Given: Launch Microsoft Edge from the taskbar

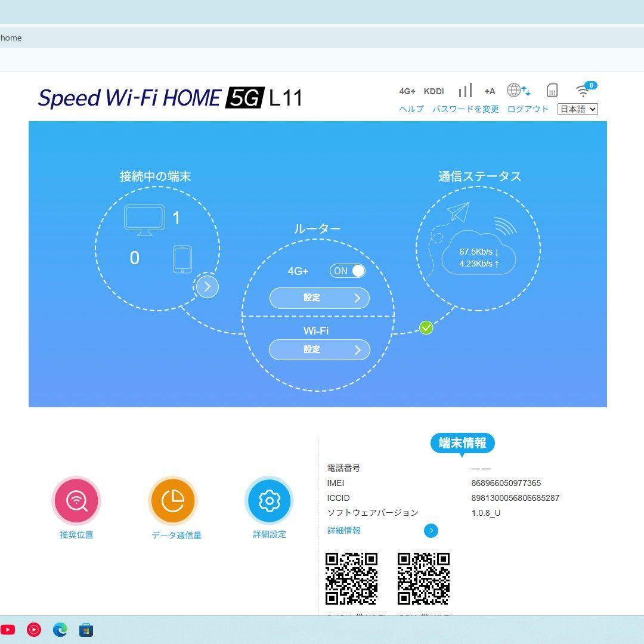Looking at the screenshot, I should coord(60,630).
